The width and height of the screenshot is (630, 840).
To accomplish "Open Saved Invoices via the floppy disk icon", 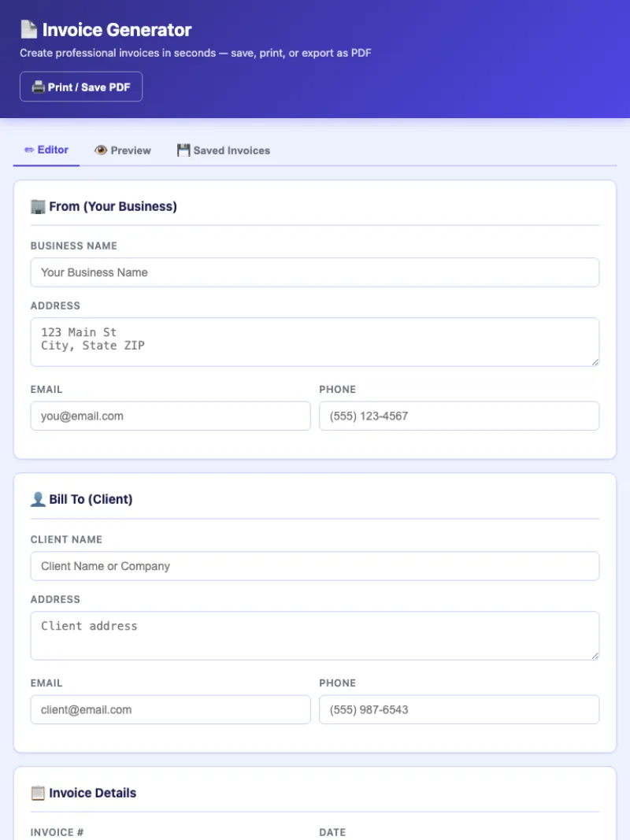I will 183,150.
